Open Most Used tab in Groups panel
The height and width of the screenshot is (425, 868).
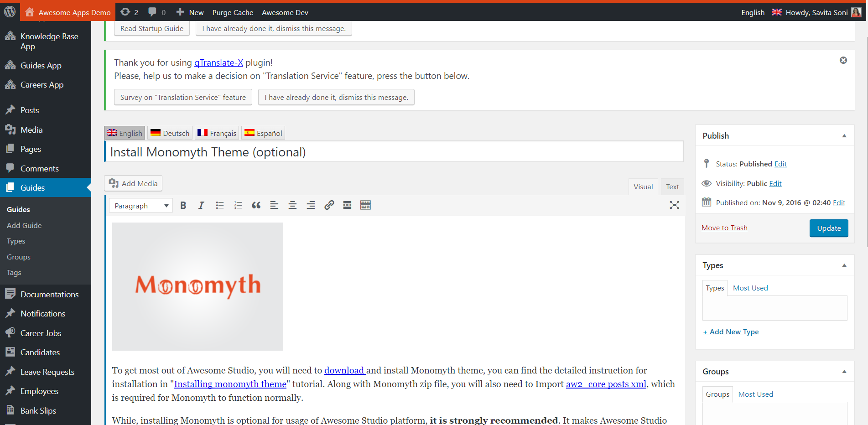[756, 394]
